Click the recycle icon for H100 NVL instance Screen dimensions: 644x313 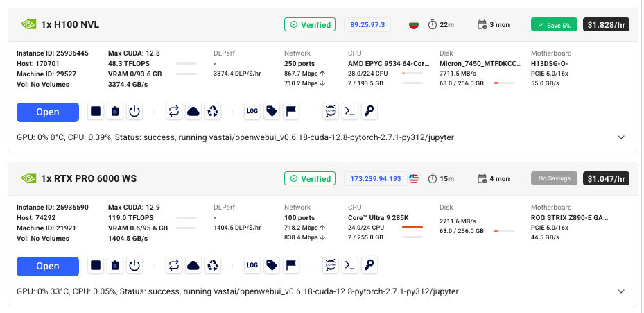coord(213,111)
